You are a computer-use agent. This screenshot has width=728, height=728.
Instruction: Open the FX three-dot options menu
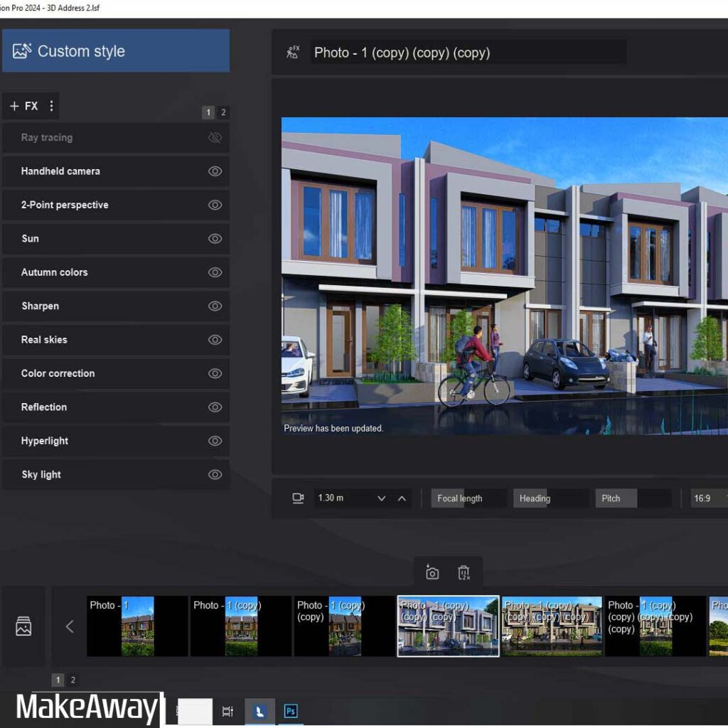[x=51, y=106]
